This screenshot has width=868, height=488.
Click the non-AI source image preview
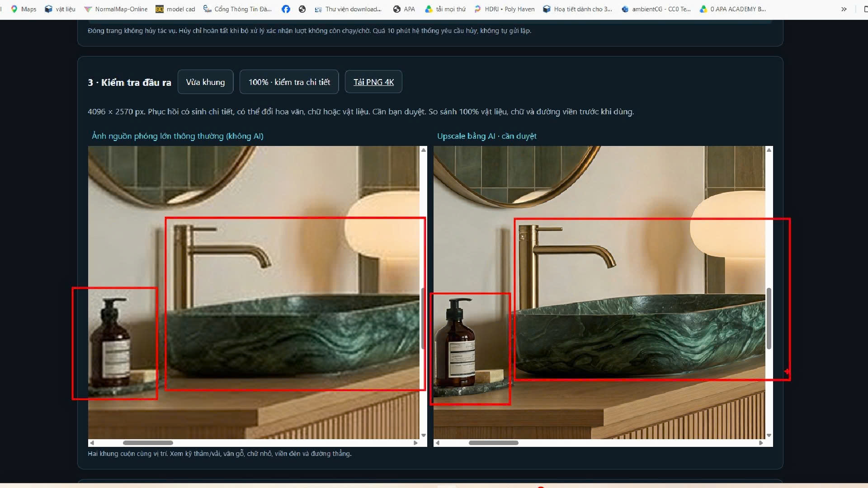pos(254,292)
